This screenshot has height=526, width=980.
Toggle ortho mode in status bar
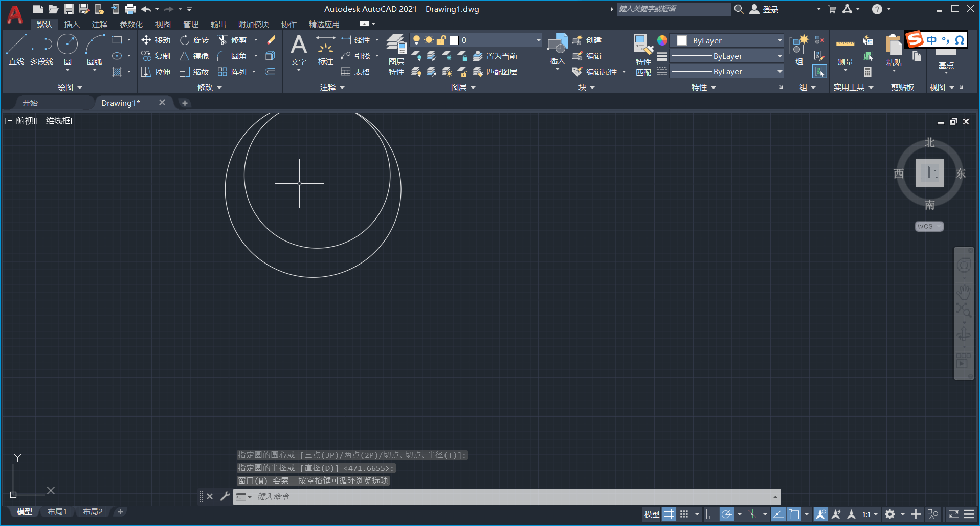click(711, 514)
